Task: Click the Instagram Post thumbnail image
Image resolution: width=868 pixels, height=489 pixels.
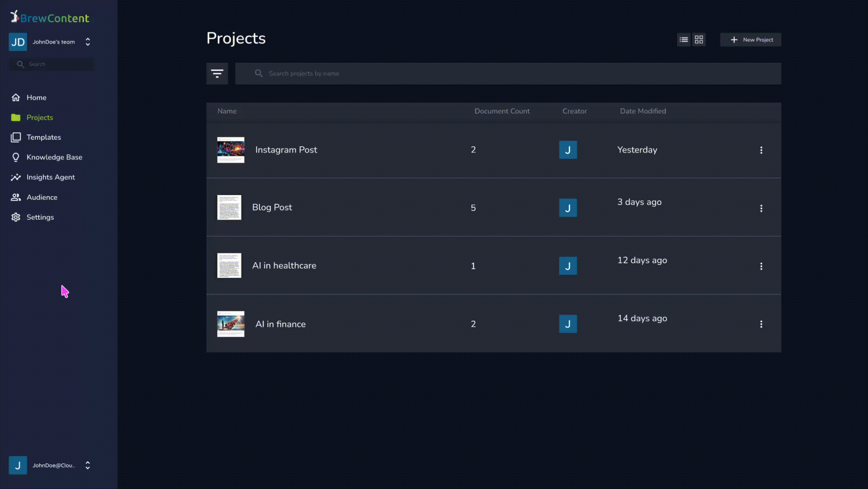Action: tap(231, 150)
